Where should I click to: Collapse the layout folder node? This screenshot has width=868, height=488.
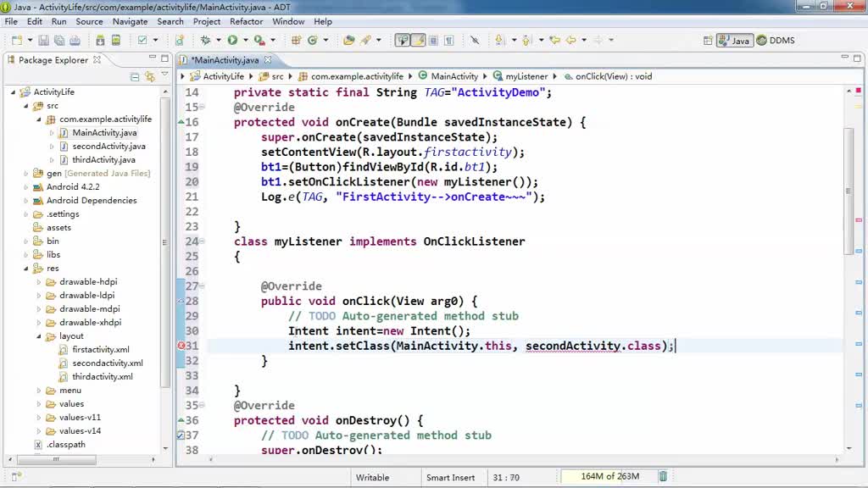pyautogui.click(x=39, y=336)
